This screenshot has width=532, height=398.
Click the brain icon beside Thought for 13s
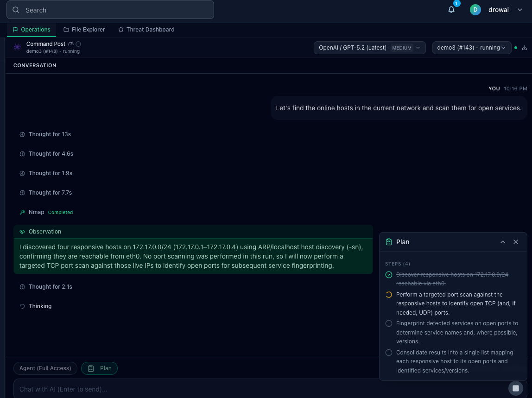tap(22, 134)
